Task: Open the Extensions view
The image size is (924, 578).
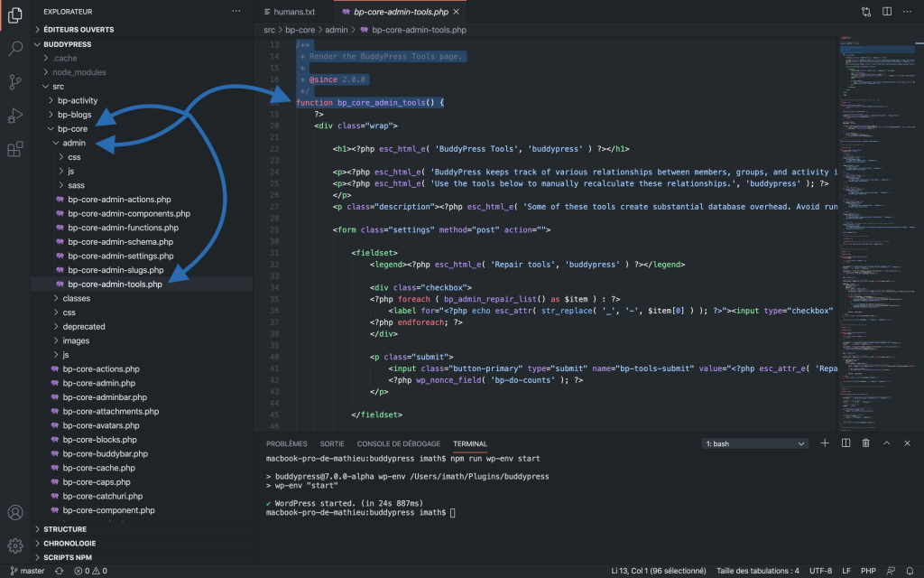Action: coord(15,149)
